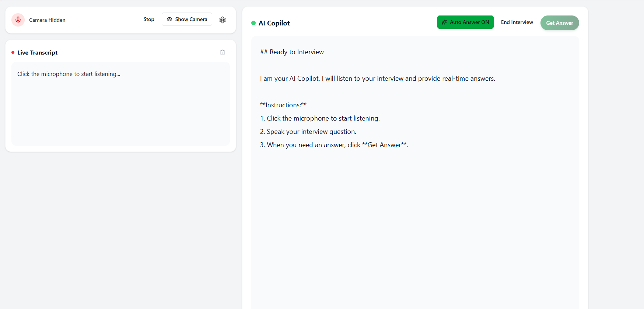Select the Live Transcript heading
Screen dimensions: 644x309
(x=38, y=52)
